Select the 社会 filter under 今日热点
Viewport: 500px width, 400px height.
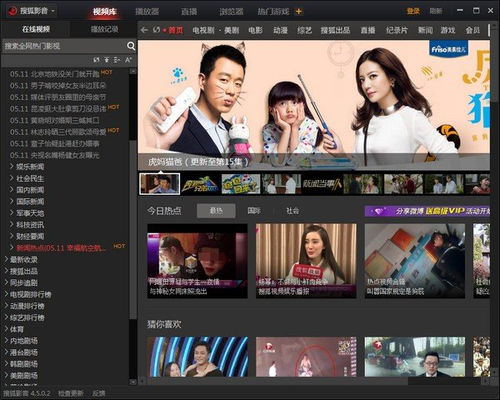(293, 211)
